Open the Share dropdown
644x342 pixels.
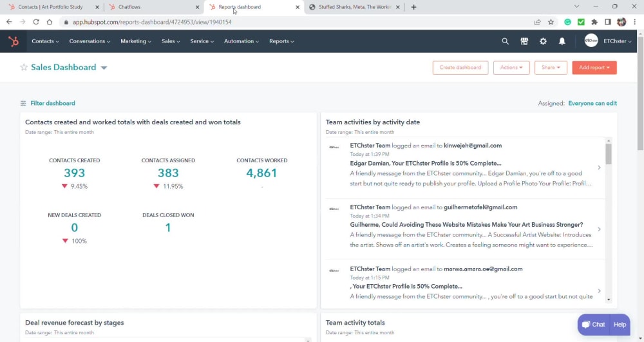551,68
